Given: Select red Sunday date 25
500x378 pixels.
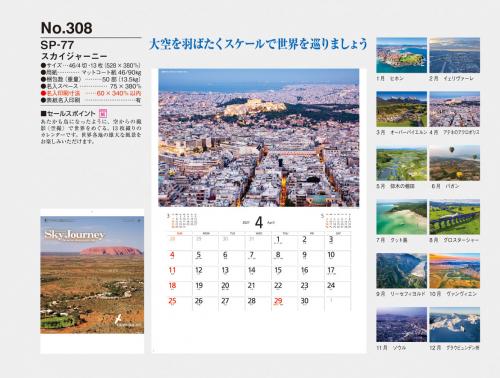Looking at the screenshot, I should tap(172, 301).
